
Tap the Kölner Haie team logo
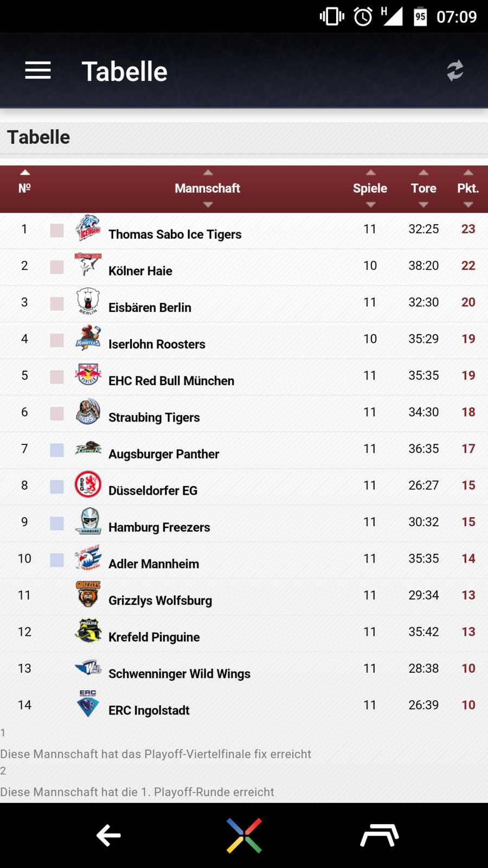tap(88, 265)
